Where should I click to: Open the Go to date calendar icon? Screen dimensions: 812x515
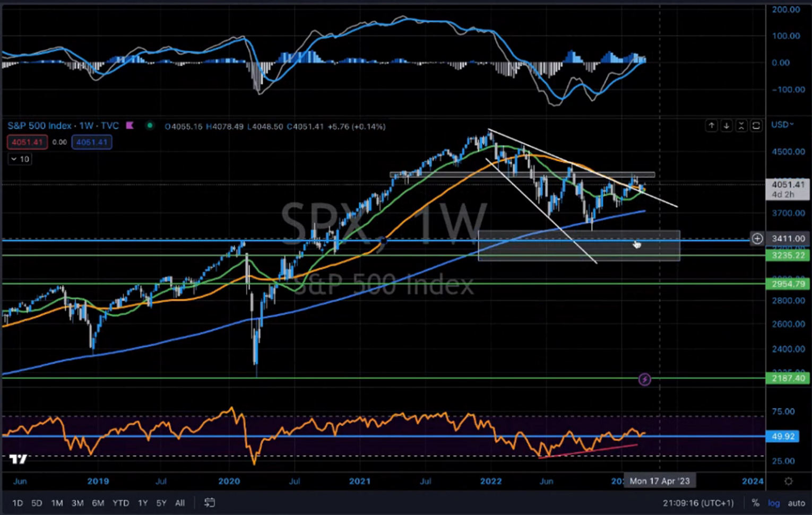(210, 503)
